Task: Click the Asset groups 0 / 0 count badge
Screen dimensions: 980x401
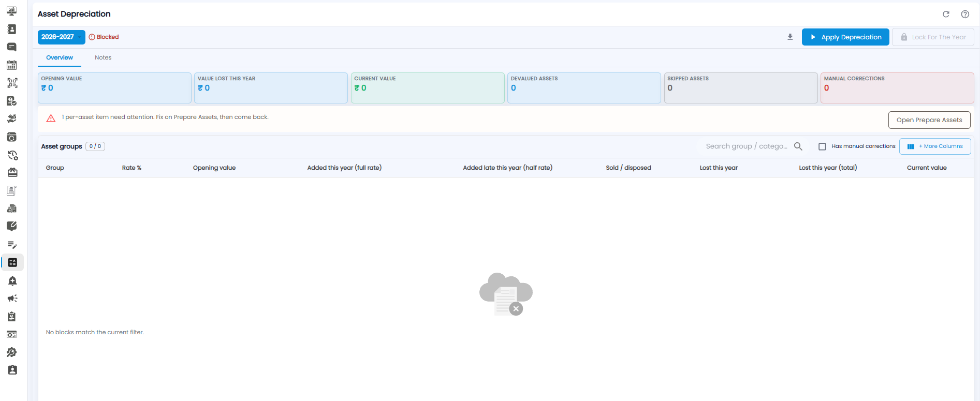Action: coord(95,146)
